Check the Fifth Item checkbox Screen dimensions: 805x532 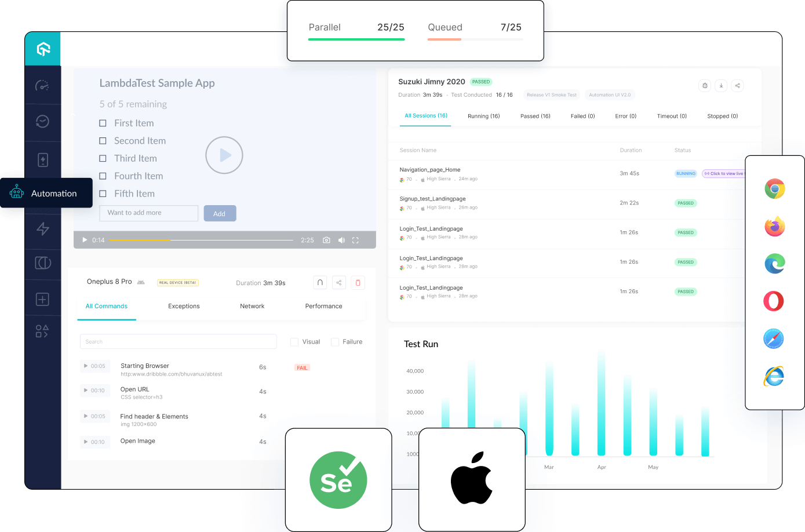pyautogui.click(x=103, y=194)
